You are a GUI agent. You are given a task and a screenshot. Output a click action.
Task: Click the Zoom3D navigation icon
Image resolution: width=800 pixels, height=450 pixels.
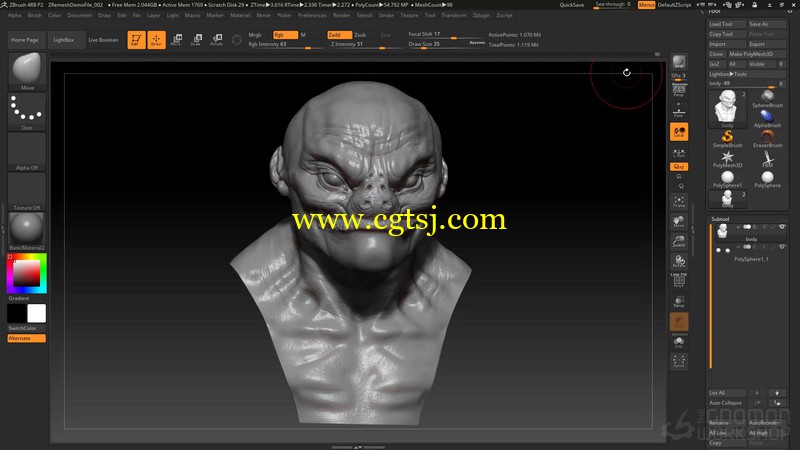click(679, 241)
